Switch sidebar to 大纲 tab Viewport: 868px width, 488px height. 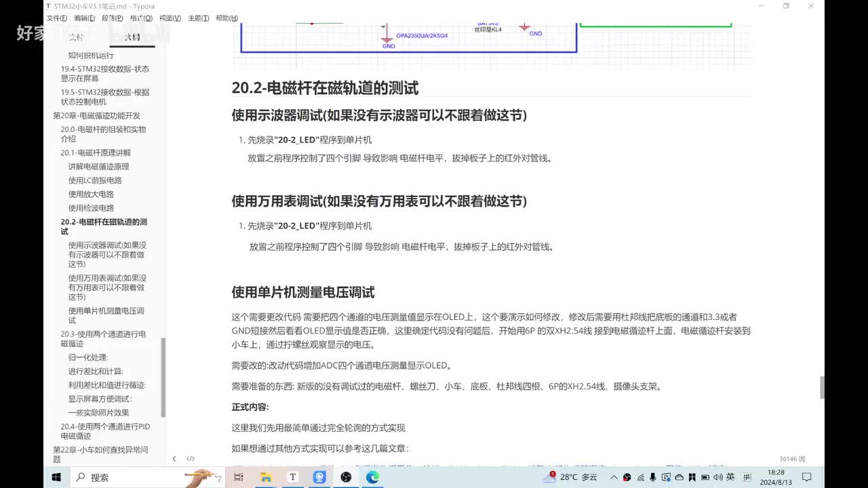pyautogui.click(x=132, y=37)
